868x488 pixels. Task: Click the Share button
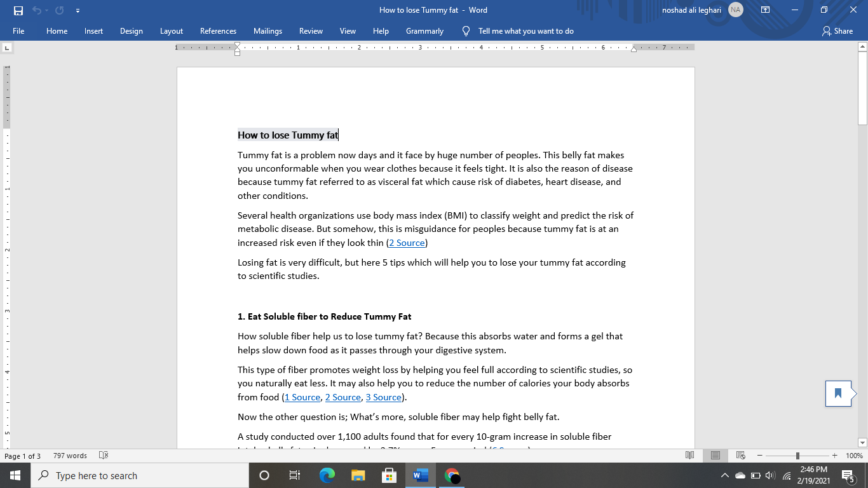[837, 30]
